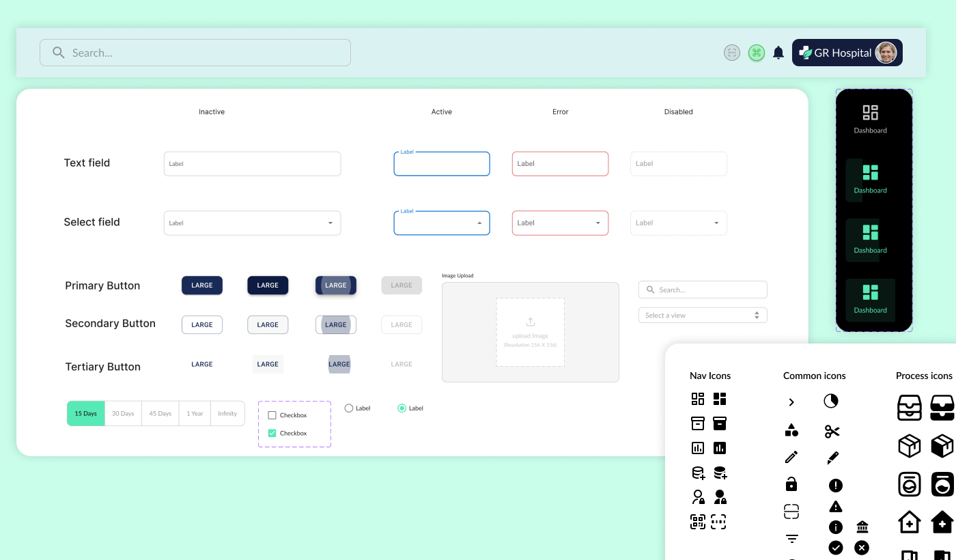This screenshot has height=560, width=956.
Task: Select the Infinity time range tab
Action: point(227,413)
